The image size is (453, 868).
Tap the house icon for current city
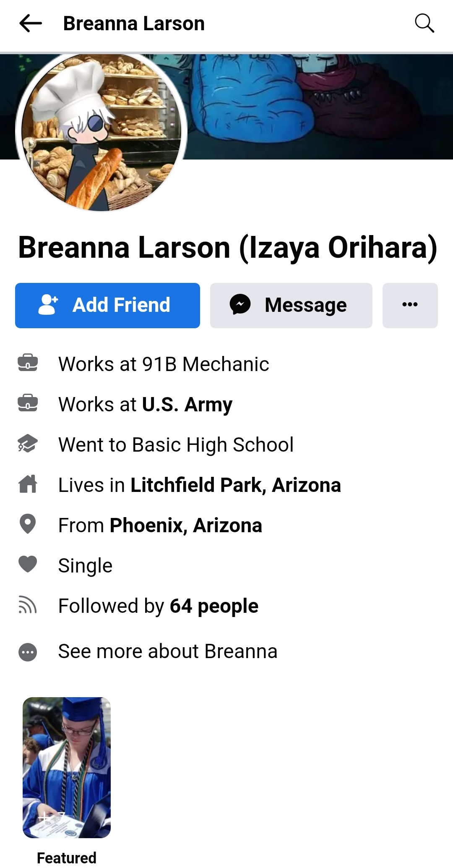point(28,484)
